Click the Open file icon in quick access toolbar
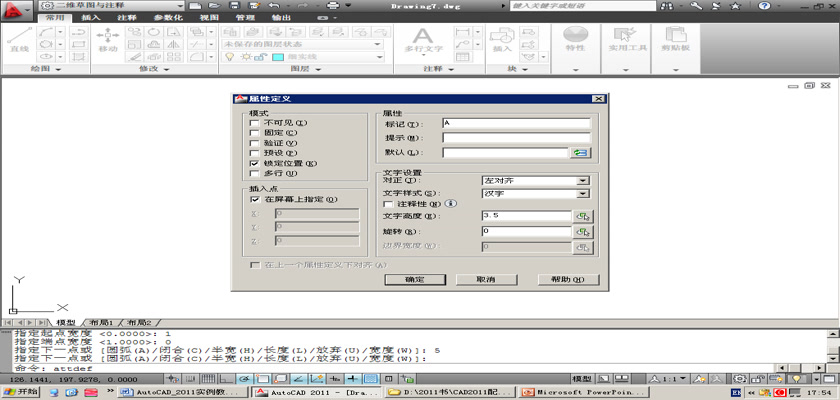 click(214, 6)
